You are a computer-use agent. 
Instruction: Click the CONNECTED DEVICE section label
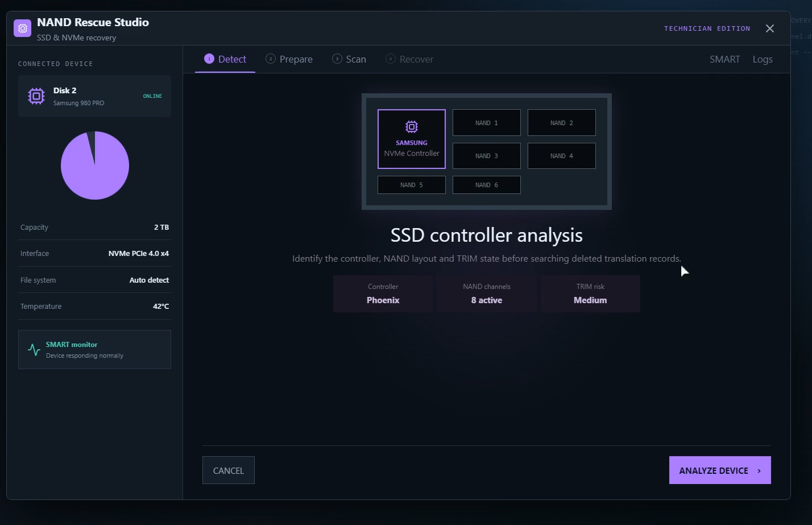click(x=56, y=64)
